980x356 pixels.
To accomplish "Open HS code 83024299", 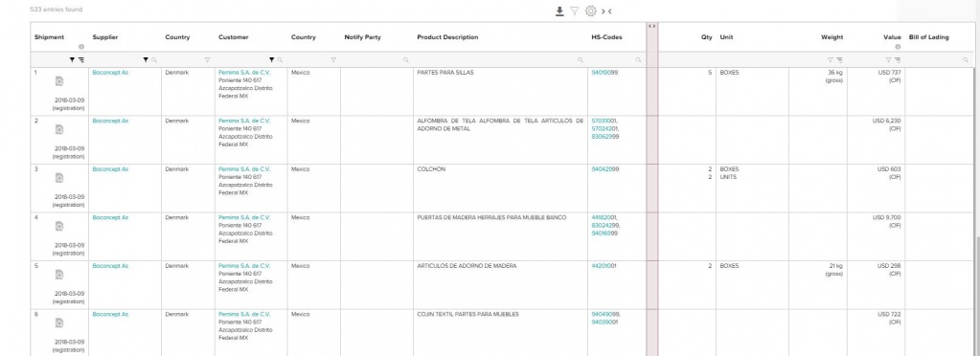I will tap(605, 226).
